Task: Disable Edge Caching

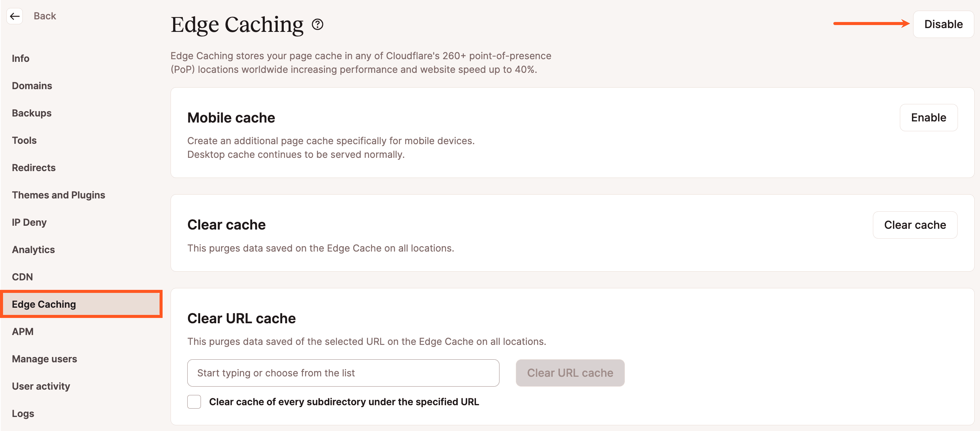Action: 943,24
